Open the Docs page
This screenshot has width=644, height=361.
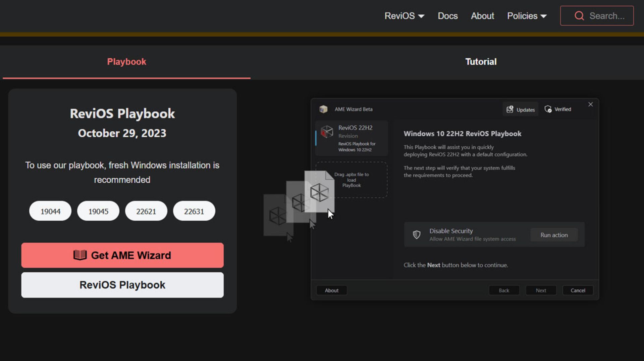(448, 16)
